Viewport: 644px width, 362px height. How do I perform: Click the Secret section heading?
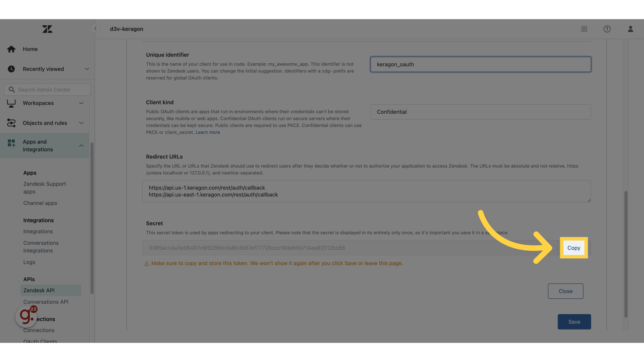pos(154,224)
